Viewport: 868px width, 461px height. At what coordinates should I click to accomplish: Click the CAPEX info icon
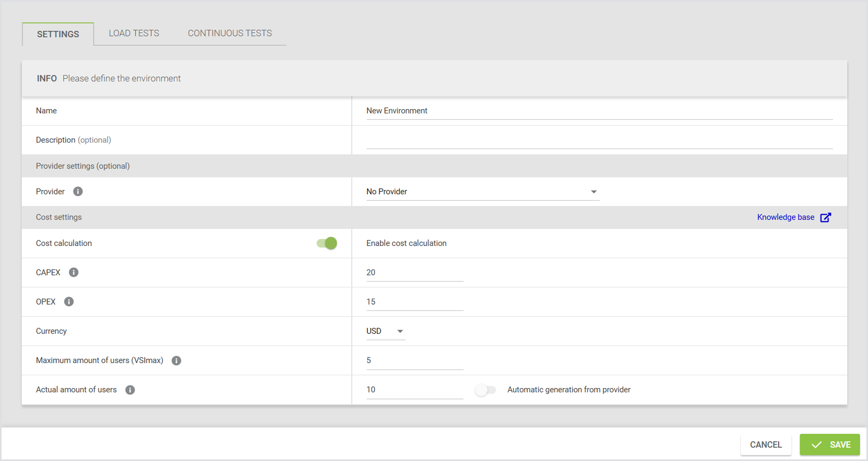pyautogui.click(x=73, y=273)
